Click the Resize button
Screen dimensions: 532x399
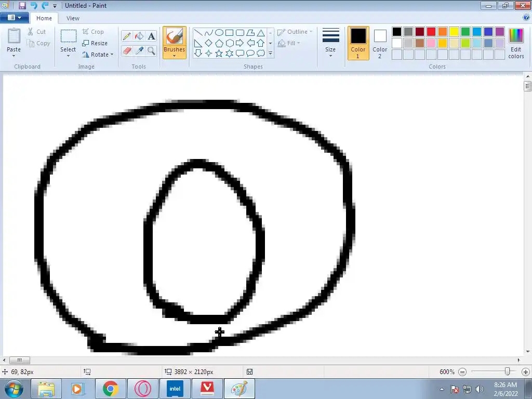point(95,43)
